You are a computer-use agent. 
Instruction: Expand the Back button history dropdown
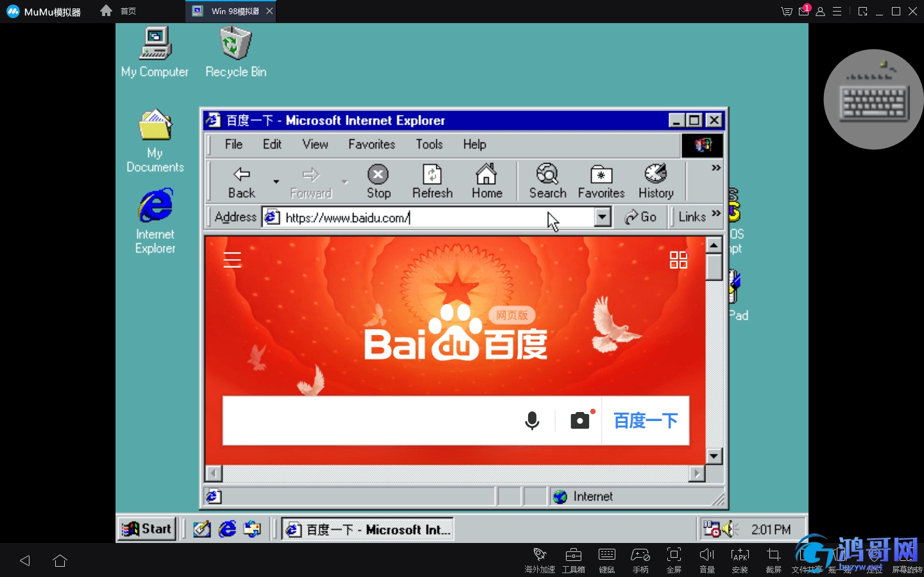277,182
